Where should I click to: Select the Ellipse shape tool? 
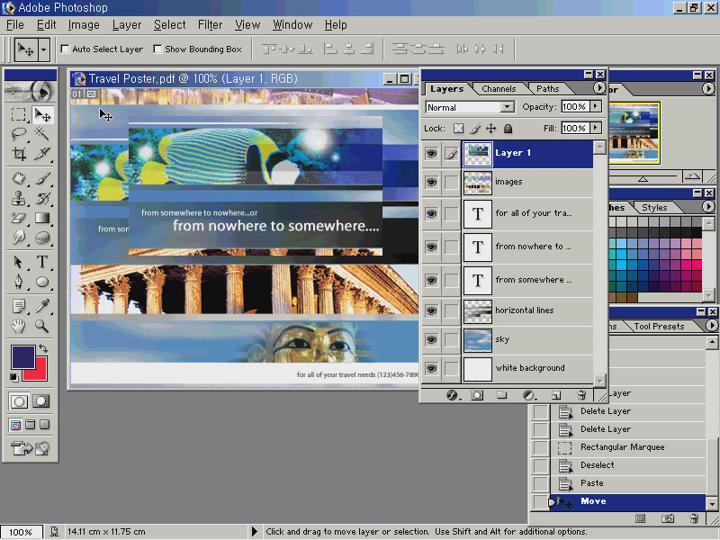click(42, 281)
